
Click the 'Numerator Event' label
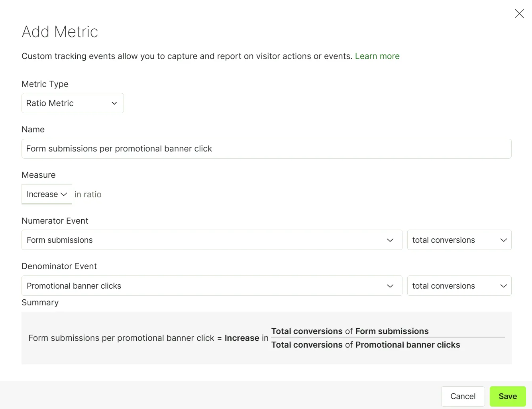pyautogui.click(x=55, y=221)
